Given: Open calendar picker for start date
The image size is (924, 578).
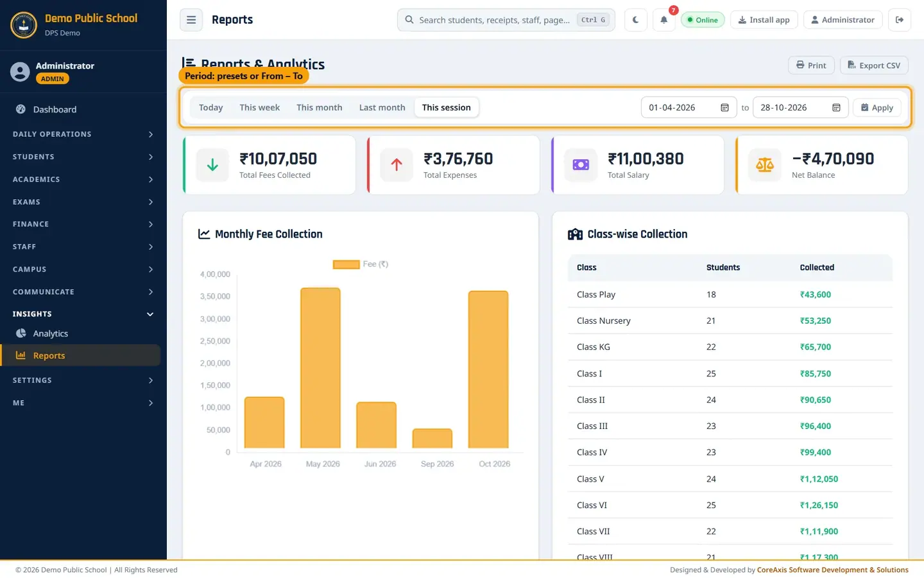Looking at the screenshot, I should point(724,108).
